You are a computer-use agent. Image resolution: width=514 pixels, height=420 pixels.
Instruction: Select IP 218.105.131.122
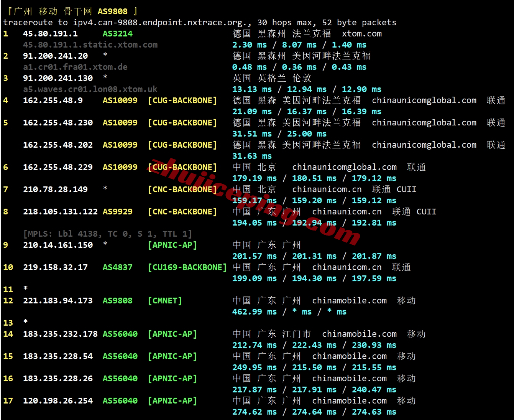[x=61, y=212]
